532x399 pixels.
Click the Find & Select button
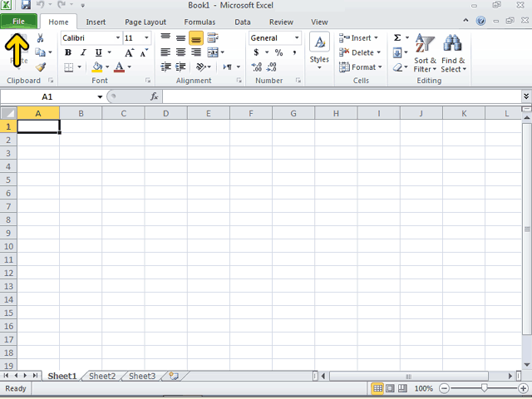pos(453,53)
